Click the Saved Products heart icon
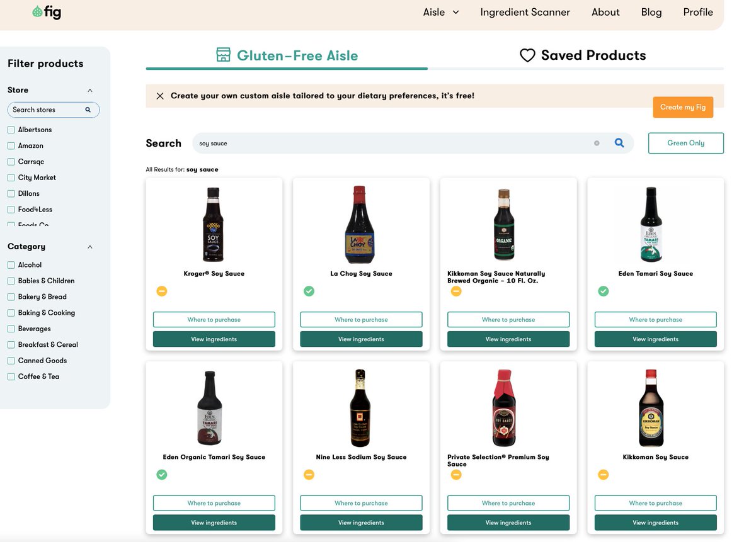The height and width of the screenshot is (542, 756). tap(527, 55)
